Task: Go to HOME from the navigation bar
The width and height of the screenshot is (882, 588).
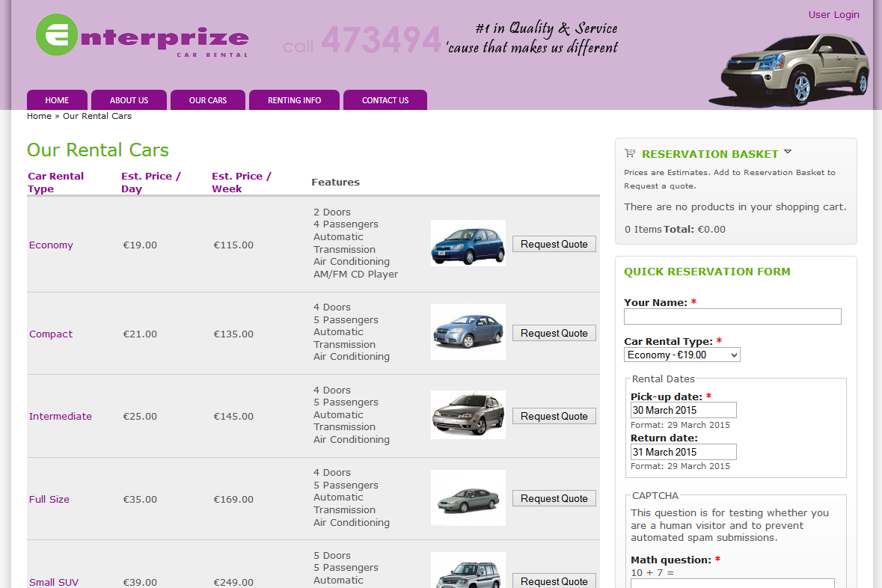Action: (x=57, y=99)
